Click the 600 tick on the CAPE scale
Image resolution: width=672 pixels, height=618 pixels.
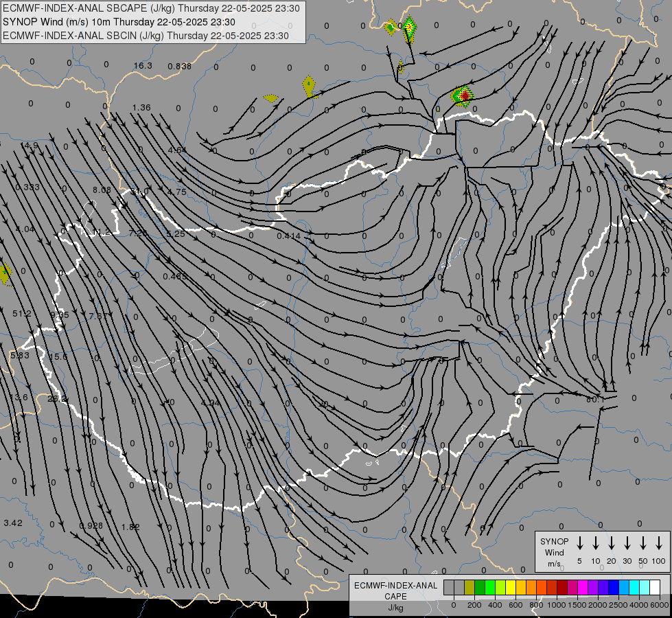click(515, 605)
